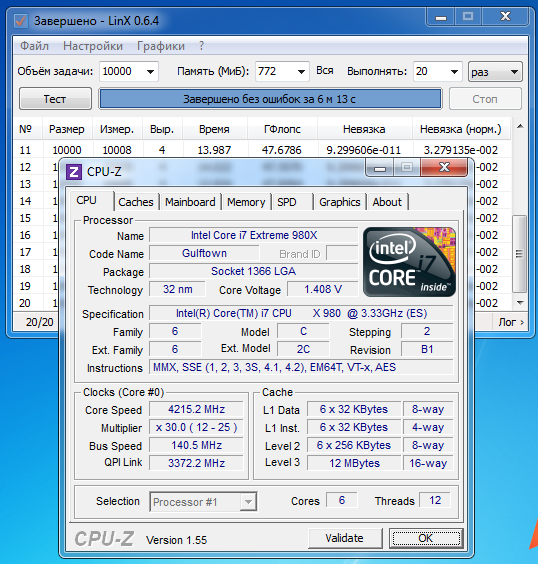538x564 pixels.
Task: Open the Processor #1 selection dropdown
Action: tap(203, 502)
